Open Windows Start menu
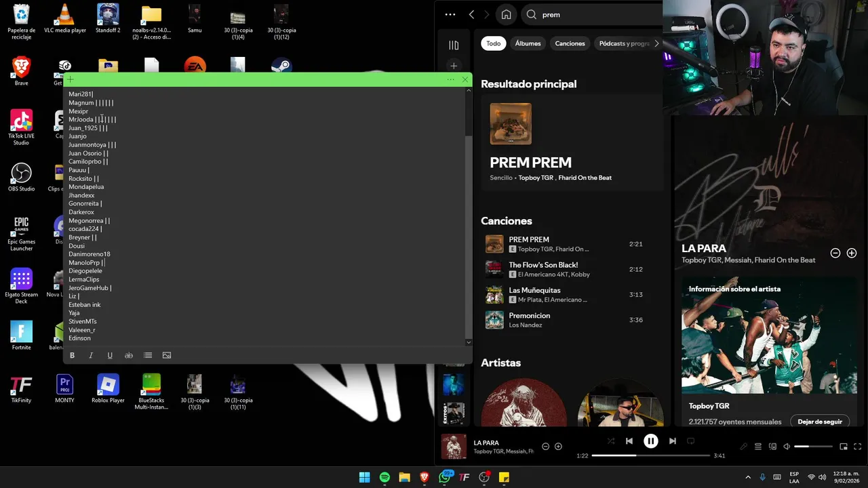The width and height of the screenshot is (868, 488). [x=364, y=477]
